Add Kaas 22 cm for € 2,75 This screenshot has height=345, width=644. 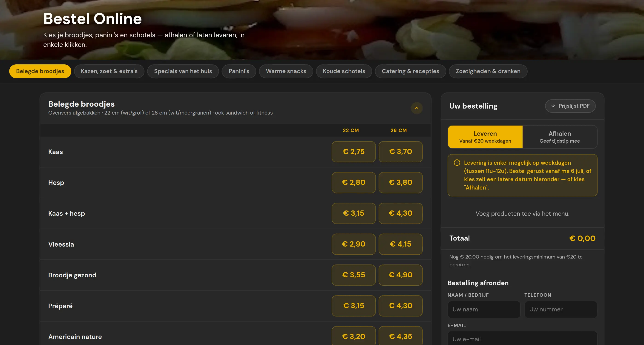(x=354, y=152)
